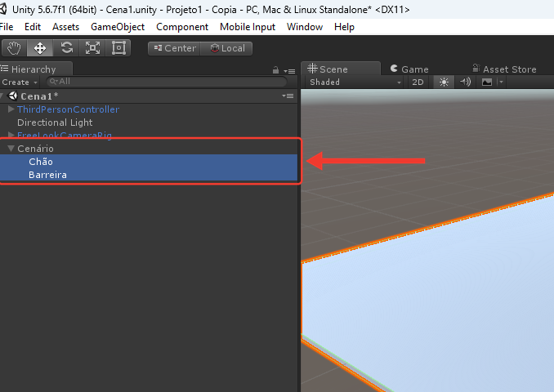Open the Window menu
The image size is (554, 392).
(x=305, y=27)
